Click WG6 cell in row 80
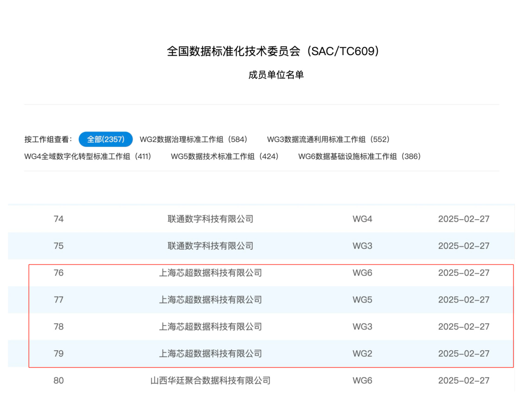This screenshot has height=399, width=532. (363, 380)
